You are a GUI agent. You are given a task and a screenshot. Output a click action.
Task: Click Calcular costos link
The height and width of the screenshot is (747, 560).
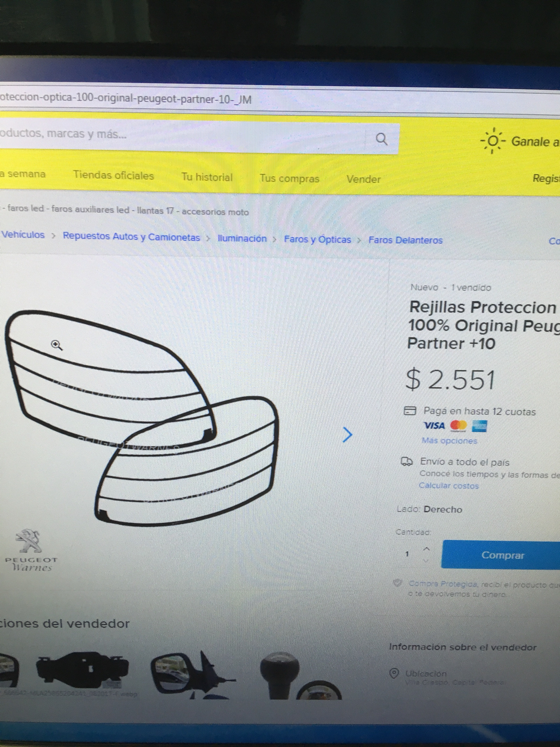tap(449, 486)
